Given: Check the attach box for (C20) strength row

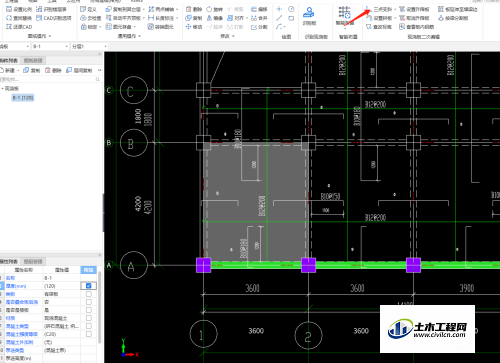Looking at the screenshot, I should (88, 334).
